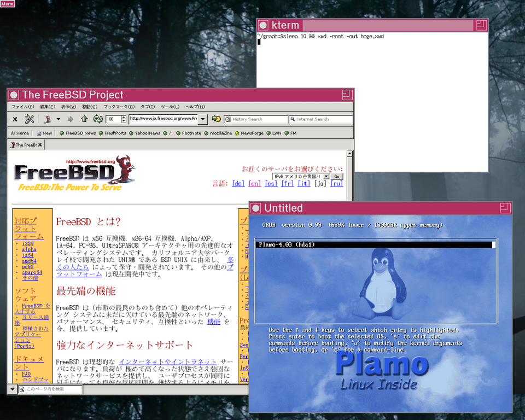The width and height of the screenshot is (525, 420).
Task: Open the 移動(G) menu
Action: [90, 107]
